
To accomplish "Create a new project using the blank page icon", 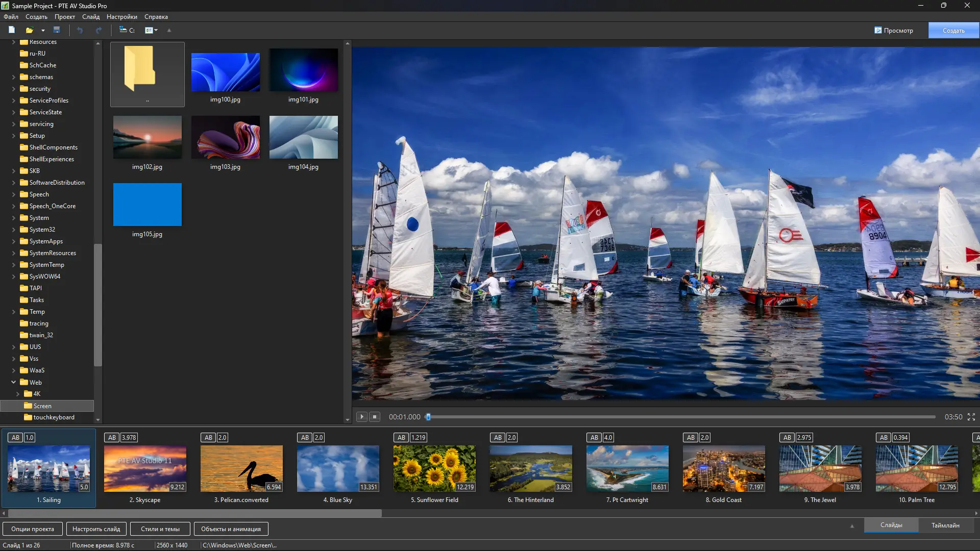I will click(11, 30).
